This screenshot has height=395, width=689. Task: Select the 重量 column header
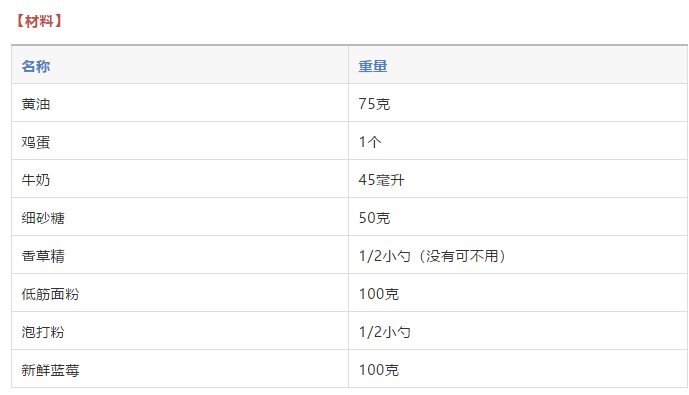(x=518, y=65)
